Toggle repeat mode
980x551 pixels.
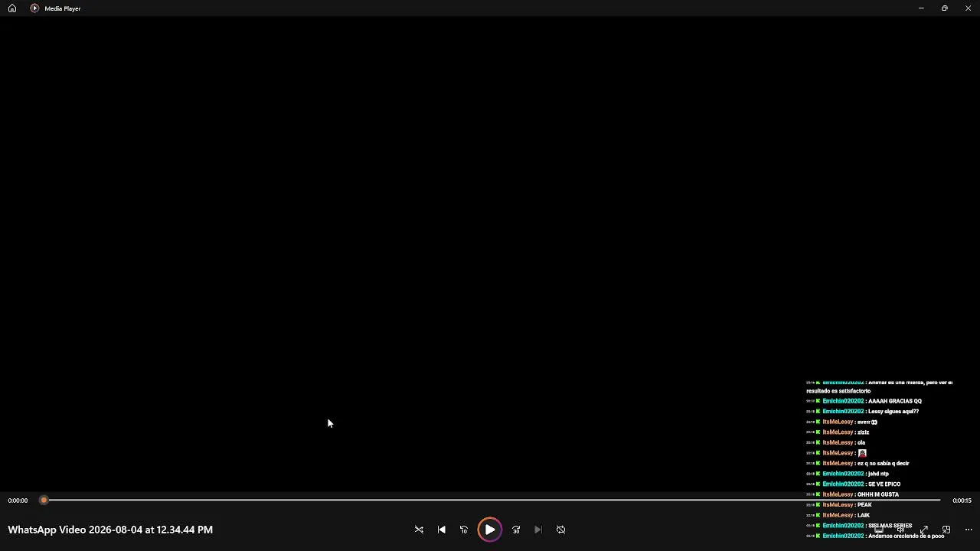pos(561,530)
